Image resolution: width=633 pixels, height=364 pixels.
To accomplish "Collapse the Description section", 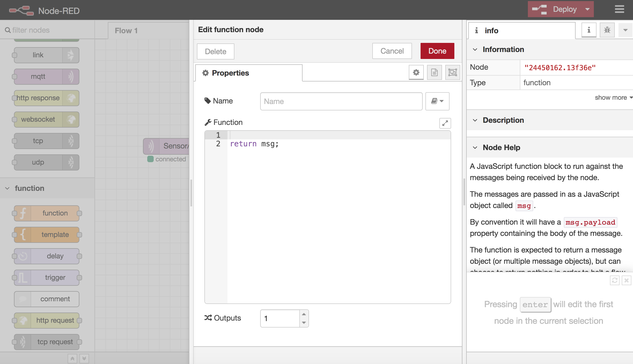I will [x=550, y=120].
